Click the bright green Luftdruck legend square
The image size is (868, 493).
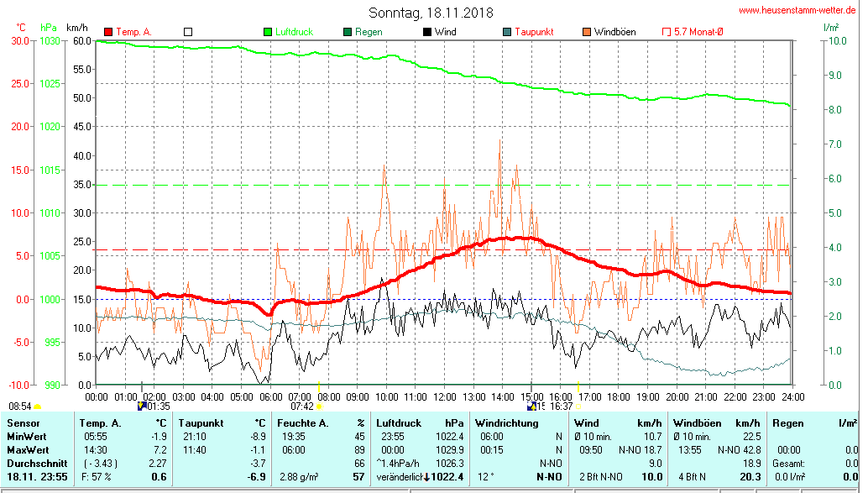[268, 32]
